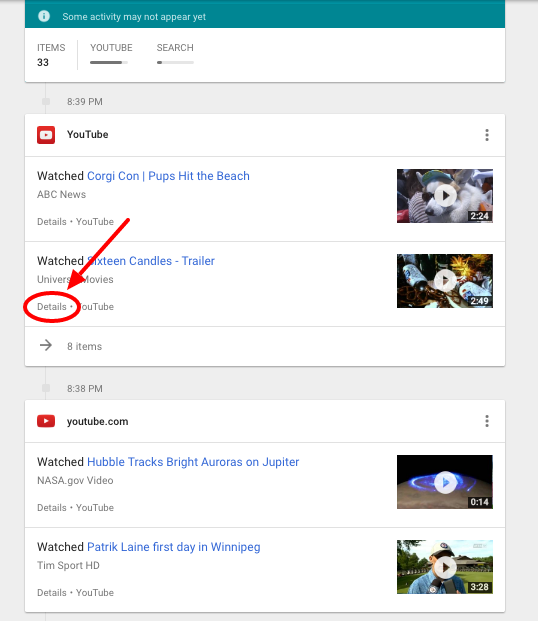
Task: Click YouTube label beside Details under Patrik Laine
Action: pyautogui.click(x=95, y=593)
